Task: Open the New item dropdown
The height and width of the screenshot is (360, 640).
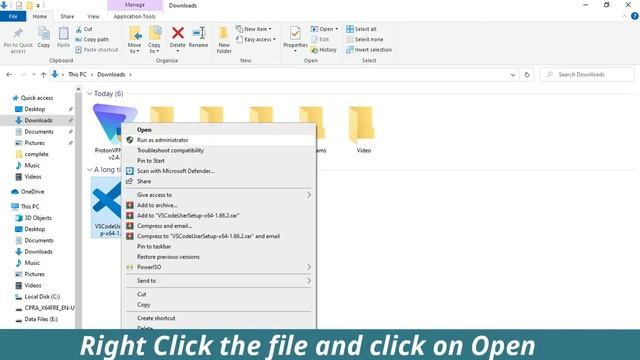Action: pos(253,29)
